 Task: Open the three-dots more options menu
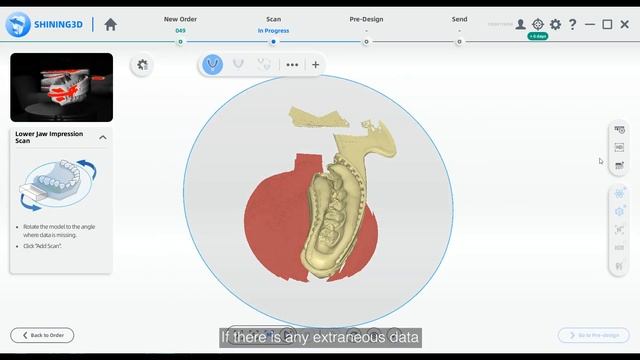(292, 64)
